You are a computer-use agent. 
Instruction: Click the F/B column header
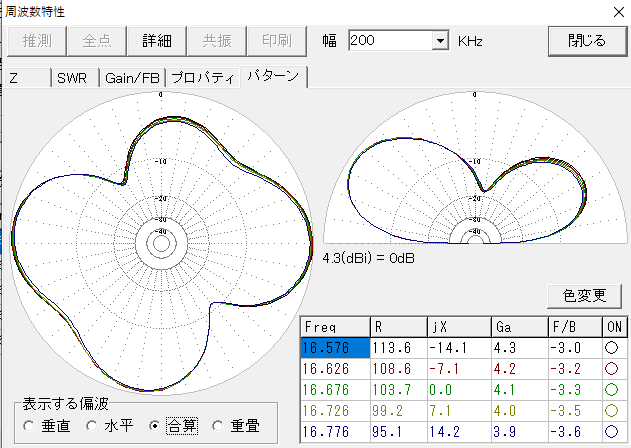(575, 327)
